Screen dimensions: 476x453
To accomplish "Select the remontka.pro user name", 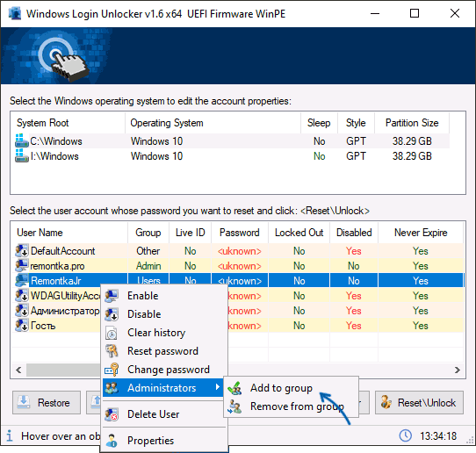I will click(57, 266).
